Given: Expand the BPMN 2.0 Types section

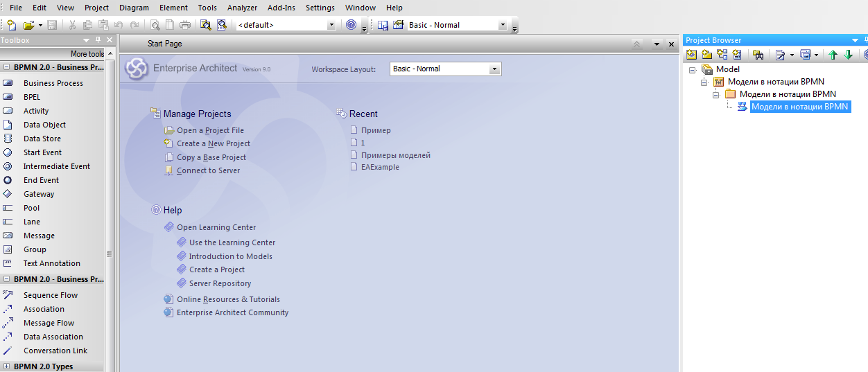Looking at the screenshot, I should click(6, 366).
